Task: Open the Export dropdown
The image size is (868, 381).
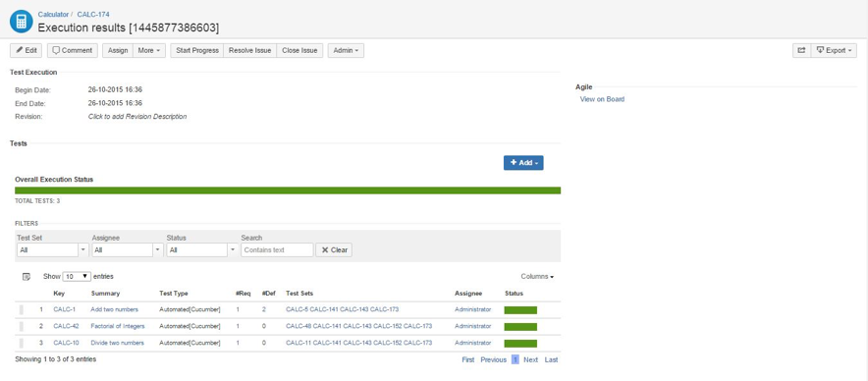Action: [x=834, y=50]
